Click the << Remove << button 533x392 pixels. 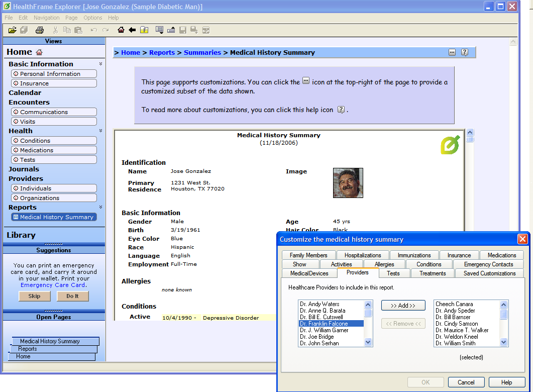403,324
